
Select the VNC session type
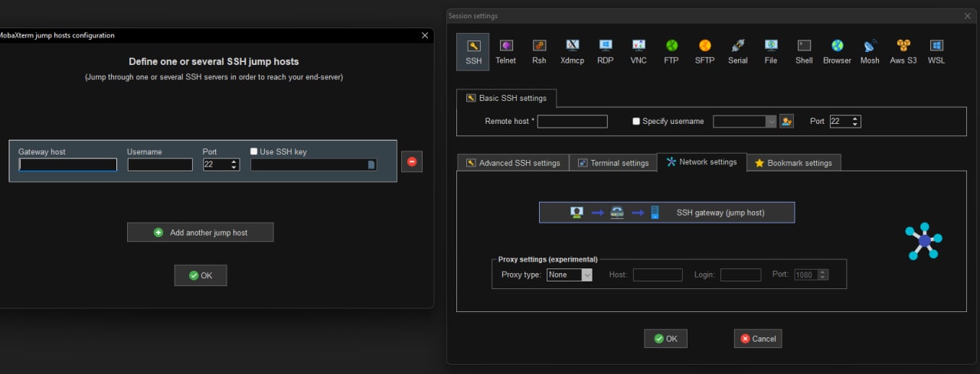click(639, 52)
